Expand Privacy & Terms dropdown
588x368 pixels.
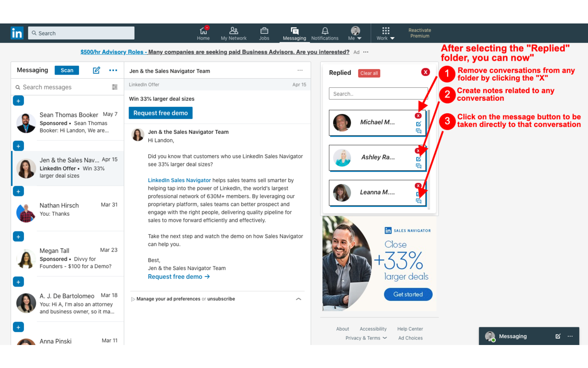point(366,338)
